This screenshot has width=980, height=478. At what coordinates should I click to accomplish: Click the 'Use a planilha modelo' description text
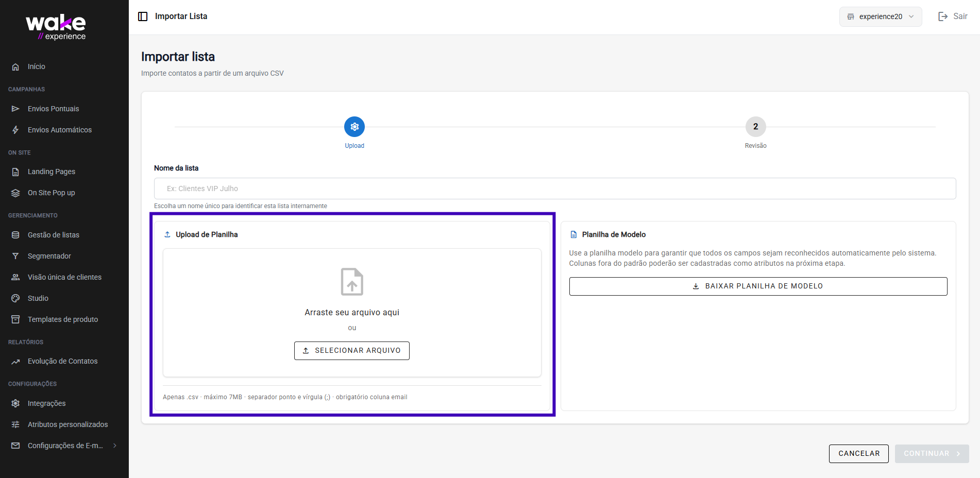(x=753, y=258)
